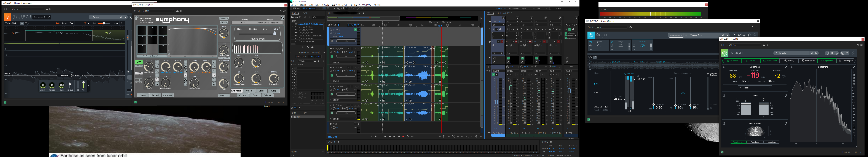Click the Attack knob in Neutron
The width and height of the screenshot is (868, 157).
click(x=43, y=85)
